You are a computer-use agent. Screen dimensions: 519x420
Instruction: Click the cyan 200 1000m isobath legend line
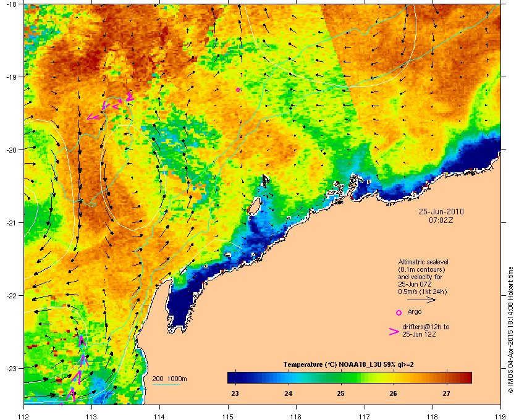[166, 385]
